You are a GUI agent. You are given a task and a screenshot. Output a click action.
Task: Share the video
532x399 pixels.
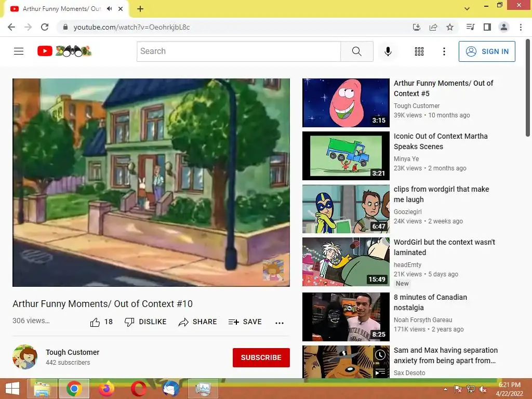(x=197, y=322)
